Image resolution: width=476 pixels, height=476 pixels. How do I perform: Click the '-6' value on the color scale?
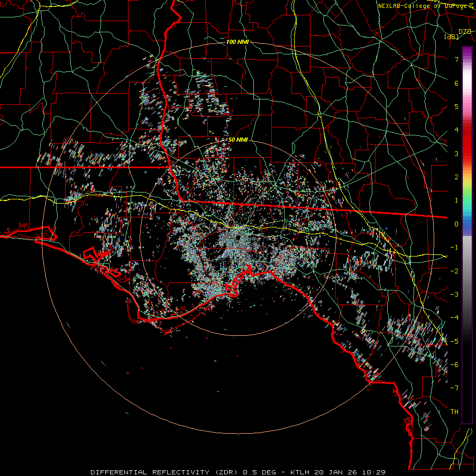point(454,365)
